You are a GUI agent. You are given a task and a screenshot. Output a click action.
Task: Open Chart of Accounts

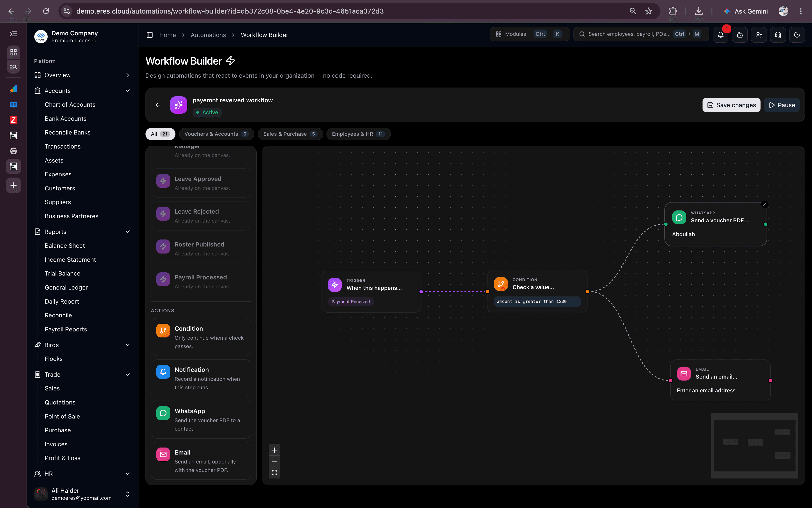[x=70, y=105]
